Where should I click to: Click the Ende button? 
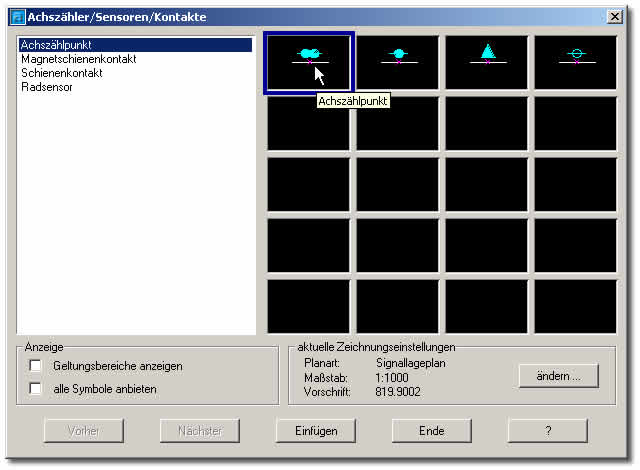[431, 431]
